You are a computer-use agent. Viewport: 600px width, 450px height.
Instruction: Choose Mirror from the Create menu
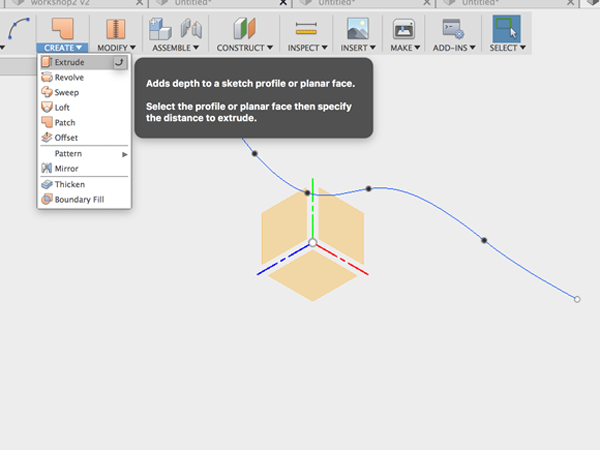point(84,168)
